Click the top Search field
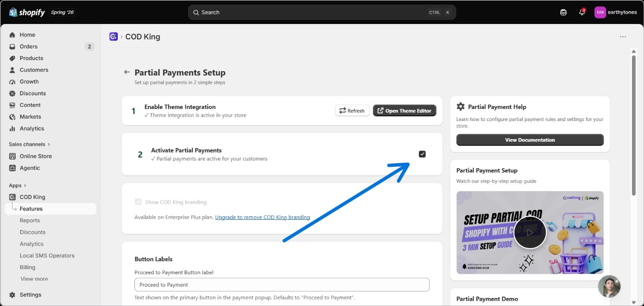This screenshot has height=306, width=644. 322,12
